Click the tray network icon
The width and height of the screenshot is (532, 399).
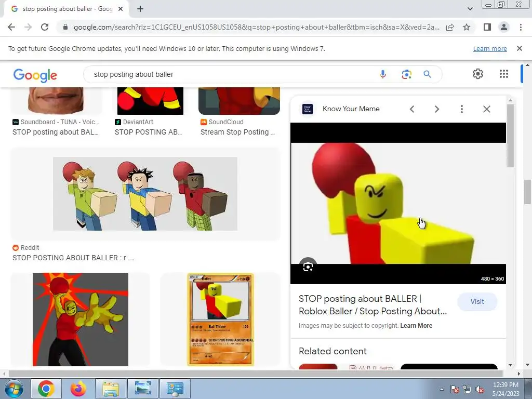point(467,389)
